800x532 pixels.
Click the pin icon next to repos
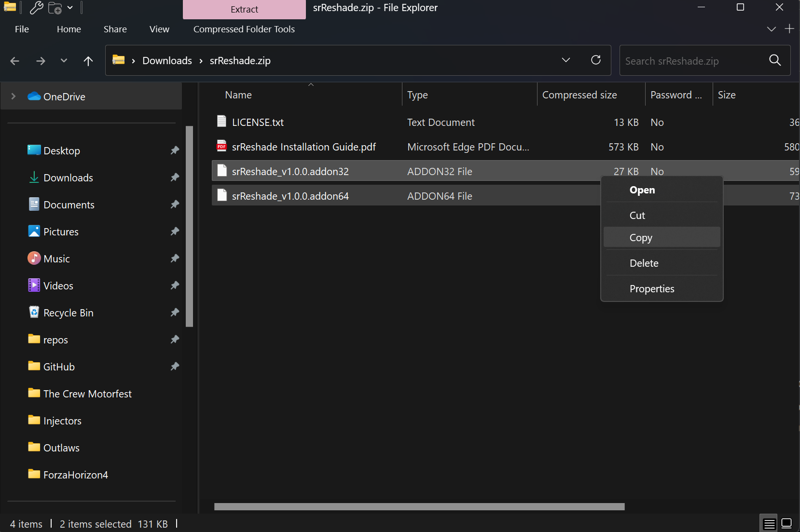pyautogui.click(x=175, y=340)
